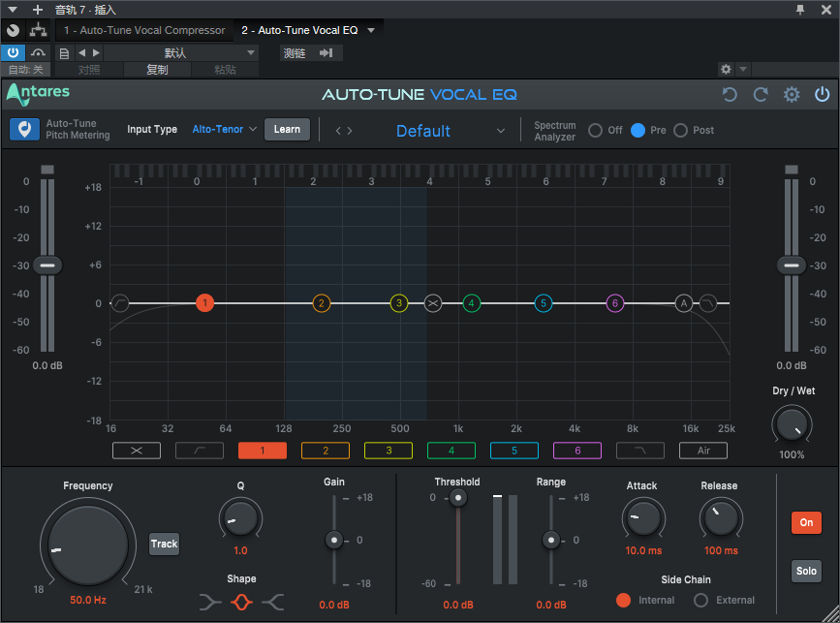Toggle the plugin power icon beside the gear
This screenshot has height=623, width=840.
click(822, 95)
